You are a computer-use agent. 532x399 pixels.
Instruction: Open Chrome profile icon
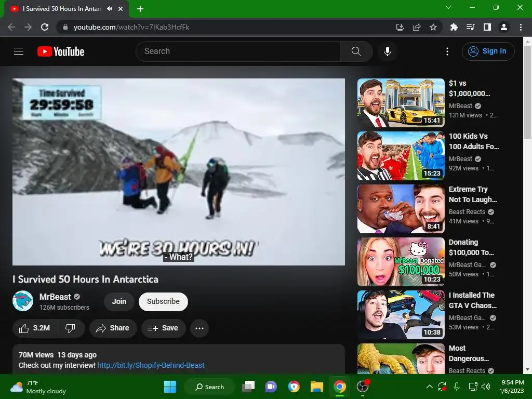[x=504, y=27]
